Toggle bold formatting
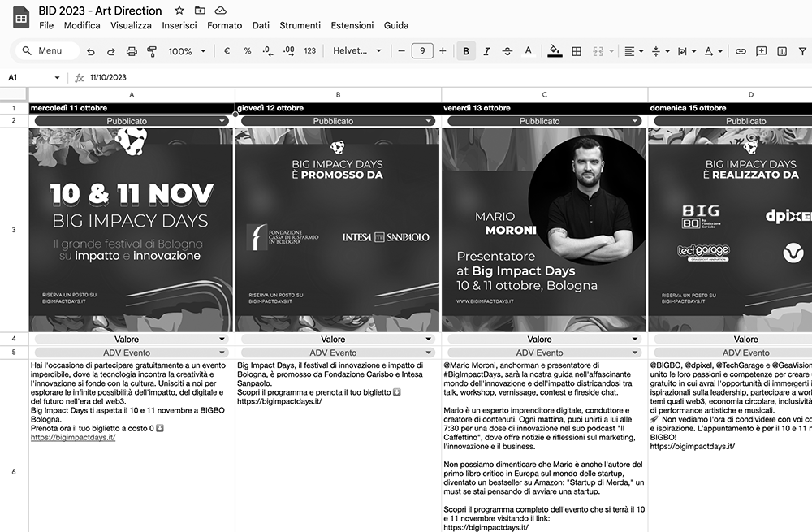The image size is (812, 532). click(x=466, y=51)
